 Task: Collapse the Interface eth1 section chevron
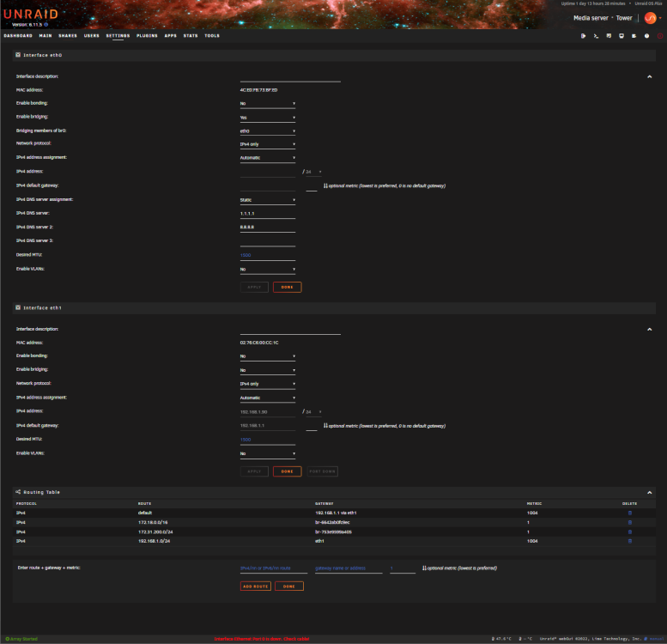click(x=650, y=330)
